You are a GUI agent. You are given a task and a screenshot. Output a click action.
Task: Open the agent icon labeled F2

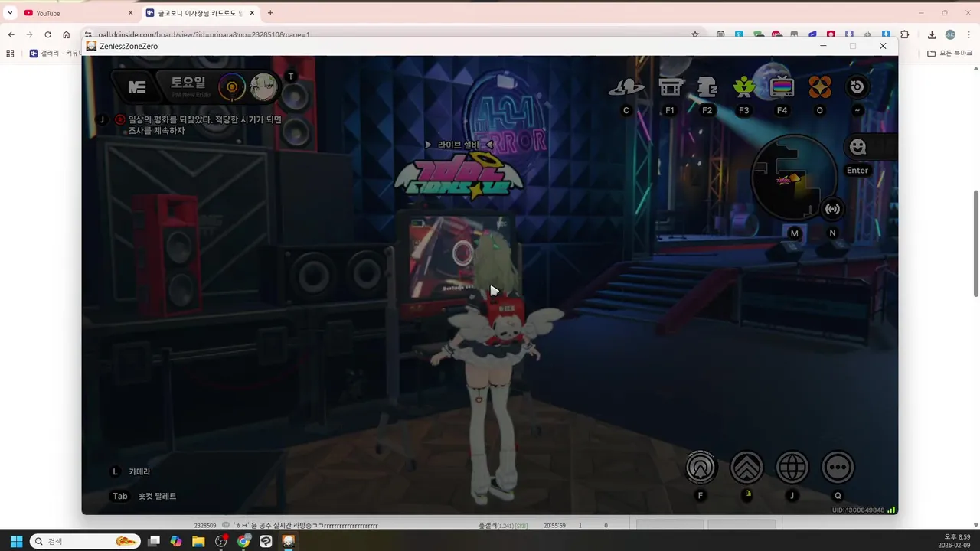pyautogui.click(x=707, y=87)
